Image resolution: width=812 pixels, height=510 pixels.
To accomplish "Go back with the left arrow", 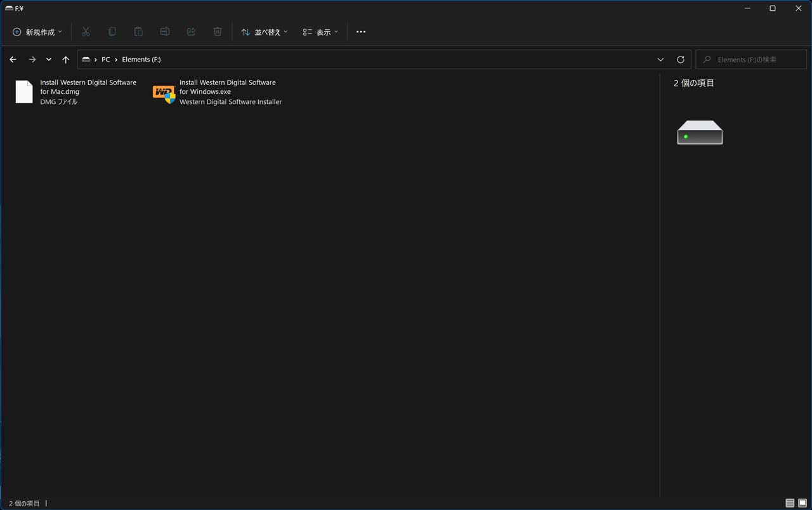I will point(13,60).
